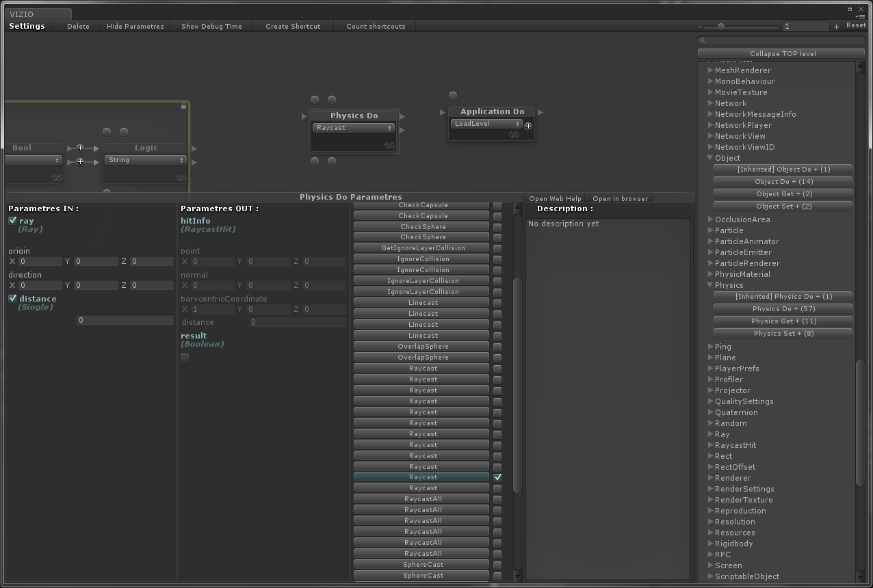The image size is (873, 588).
Task: Click Hide Parametres in the toolbar
Action: tap(135, 26)
